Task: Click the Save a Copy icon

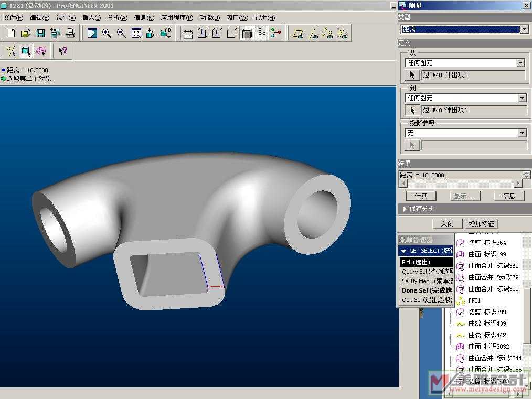Action: [55, 33]
